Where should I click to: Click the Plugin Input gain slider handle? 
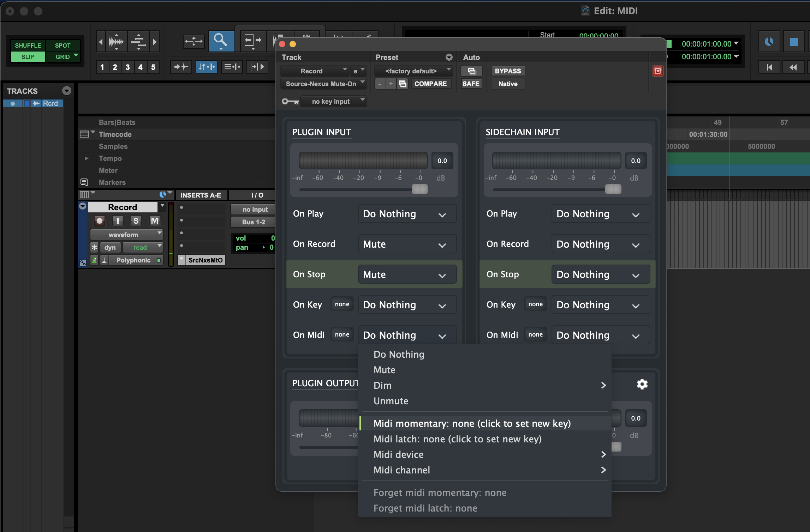pyautogui.click(x=419, y=189)
